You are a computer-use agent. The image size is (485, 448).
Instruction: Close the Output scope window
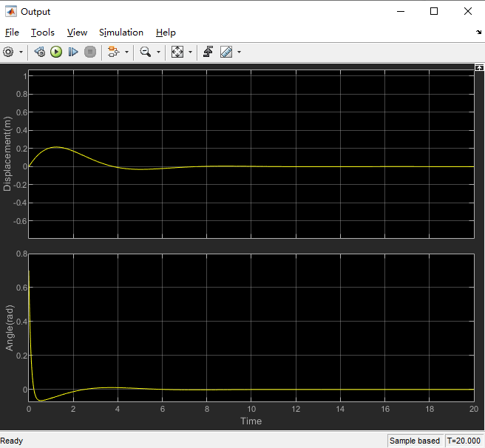click(x=468, y=11)
